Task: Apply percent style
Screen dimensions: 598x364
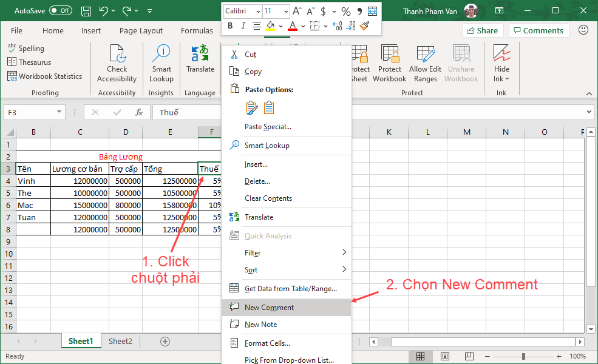Action: [x=346, y=12]
